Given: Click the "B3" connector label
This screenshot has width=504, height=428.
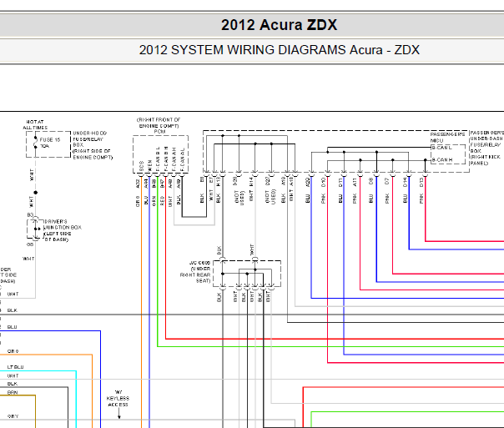Looking at the screenshot, I should tap(30, 215).
